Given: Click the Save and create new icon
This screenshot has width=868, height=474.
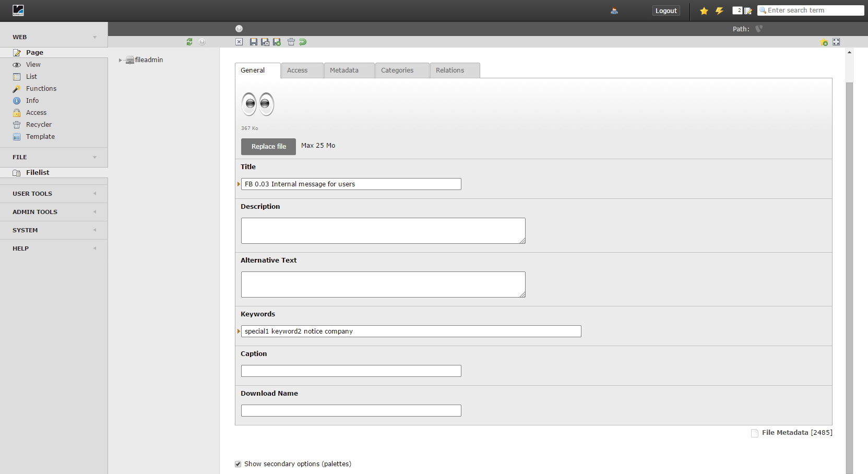Looking at the screenshot, I should 277,42.
